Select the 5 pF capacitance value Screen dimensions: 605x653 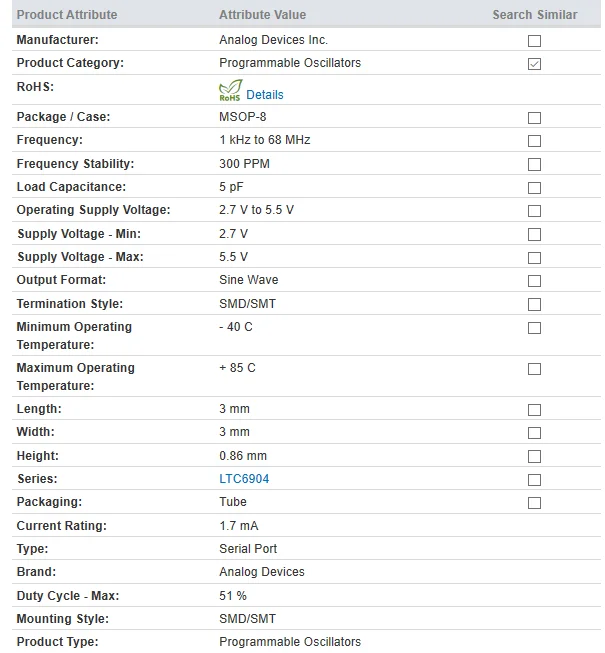[x=231, y=187]
